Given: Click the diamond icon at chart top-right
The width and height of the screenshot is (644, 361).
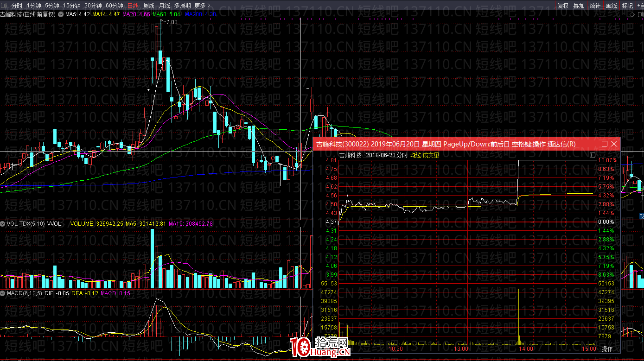Looking at the screenshot, I should [x=632, y=14].
